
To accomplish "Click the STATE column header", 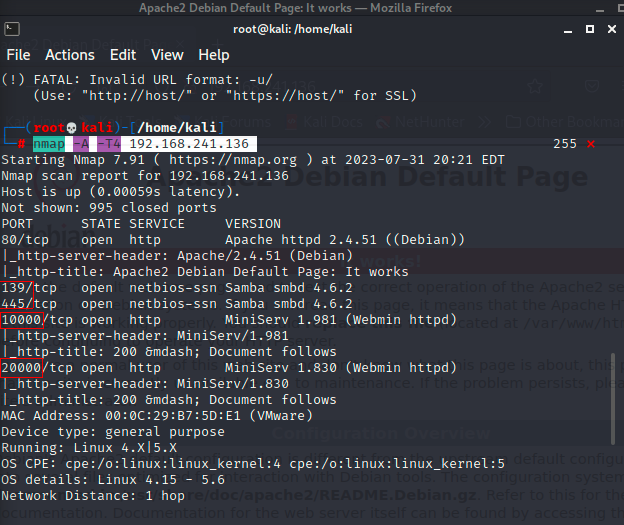I will (101, 224).
